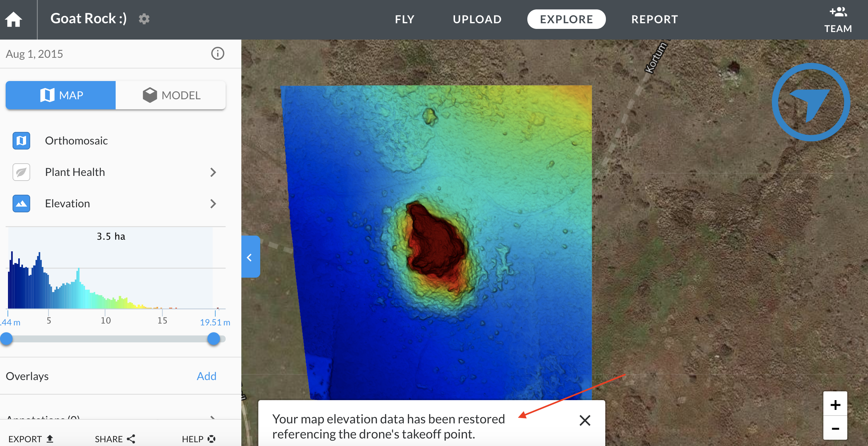Click the maximum elevation slider handle
Viewport: 868px width, 446px height.
click(x=214, y=339)
